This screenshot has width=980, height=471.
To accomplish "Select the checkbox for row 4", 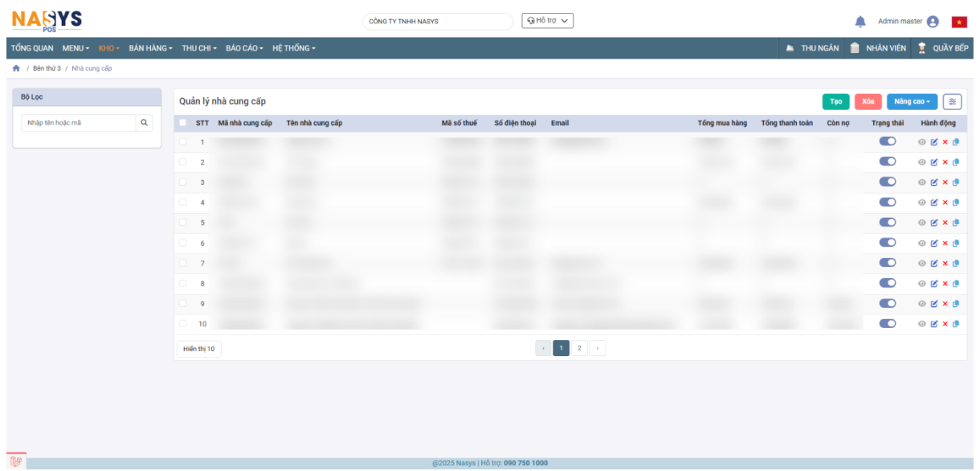I will pyautogui.click(x=183, y=203).
